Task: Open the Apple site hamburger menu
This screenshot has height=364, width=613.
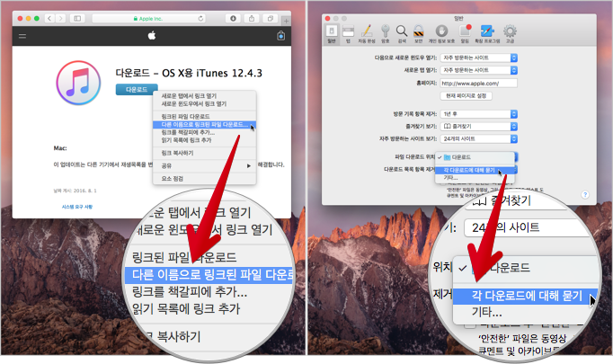Action: tap(22, 36)
